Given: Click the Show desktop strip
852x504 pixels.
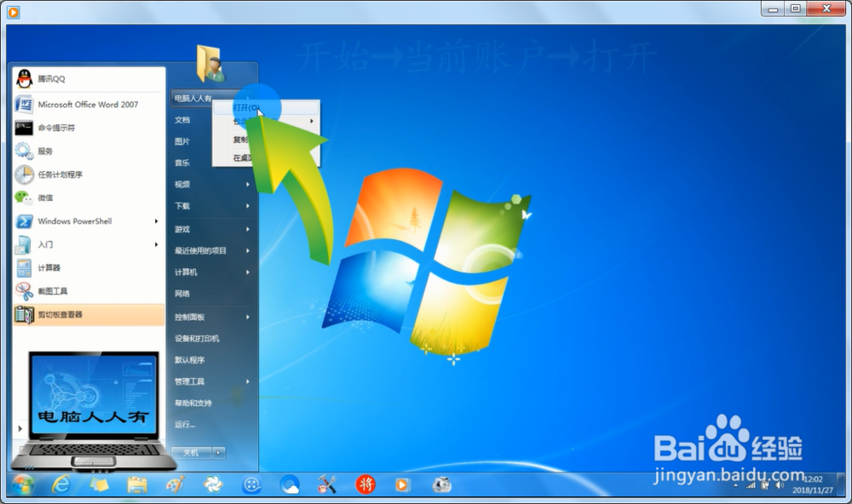Looking at the screenshot, I should coord(842,484).
